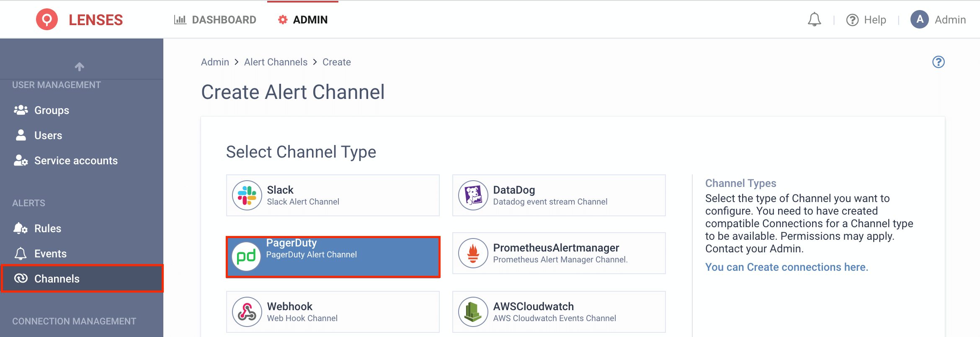980x337 pixels.
Task: Click the Help question mark icon
Action: pos(852,20)
